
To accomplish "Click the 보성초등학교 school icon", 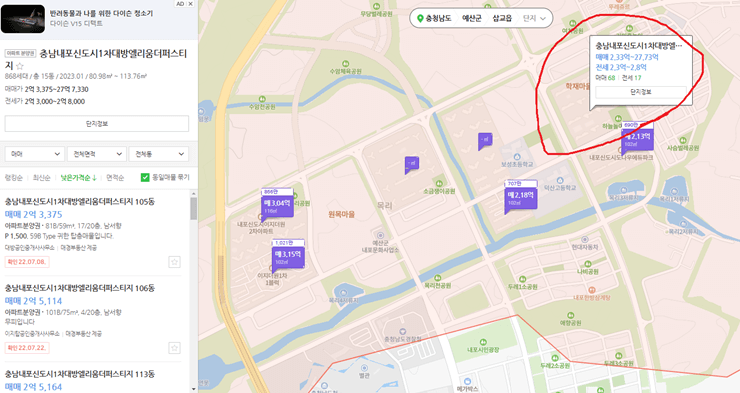I will coord(517,157).
